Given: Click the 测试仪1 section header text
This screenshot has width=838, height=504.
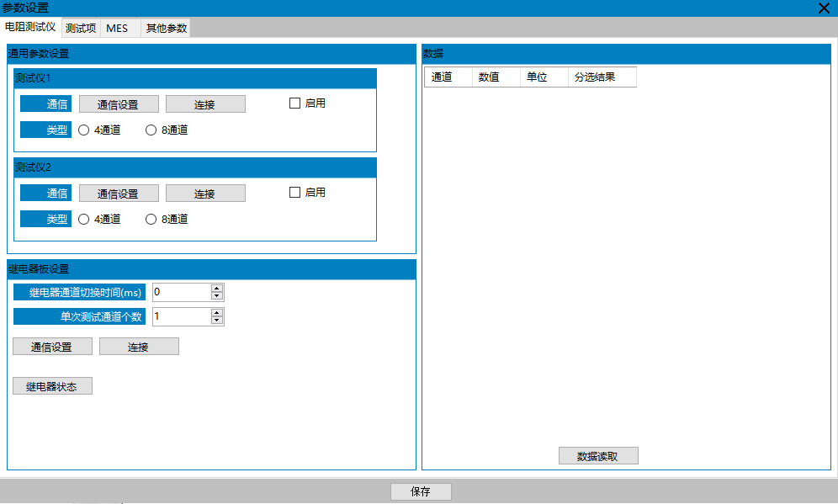Looking at the screenshot, I should tap(33, 78).
